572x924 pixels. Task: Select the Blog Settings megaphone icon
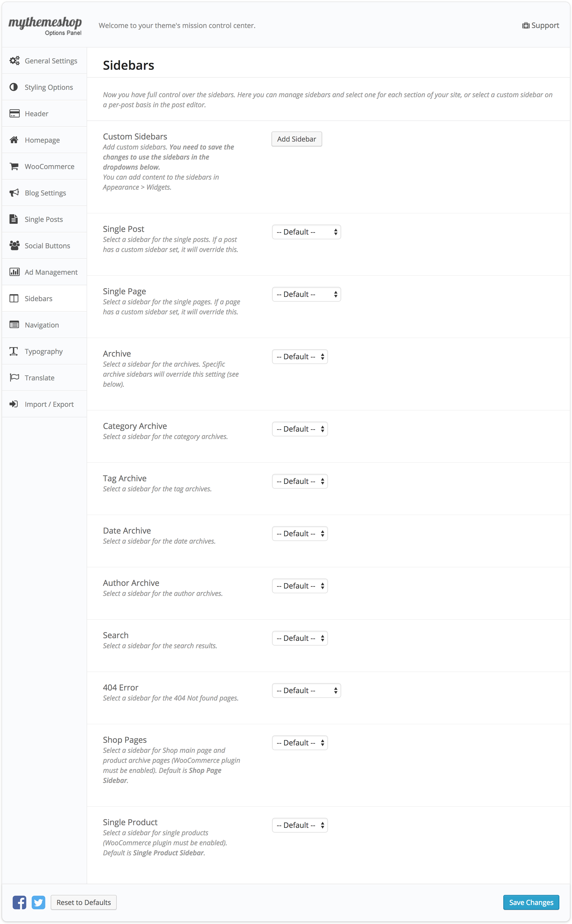(x=14, y=193)
